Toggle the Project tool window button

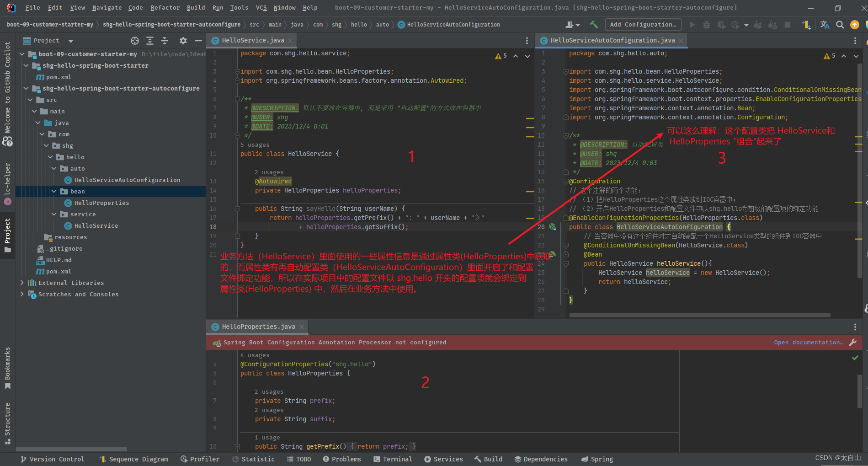(x=7, y=235)
